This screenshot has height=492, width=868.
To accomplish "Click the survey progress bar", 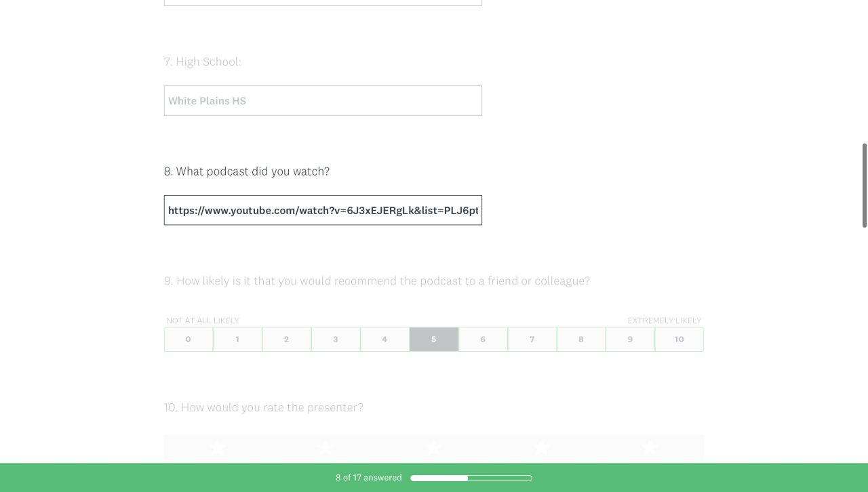I will click(471, 478).
